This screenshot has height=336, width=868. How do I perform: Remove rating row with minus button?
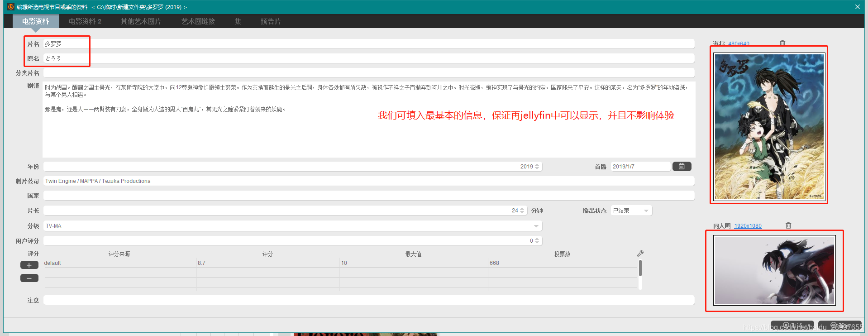pyautogui.click(x=29, y=278)
